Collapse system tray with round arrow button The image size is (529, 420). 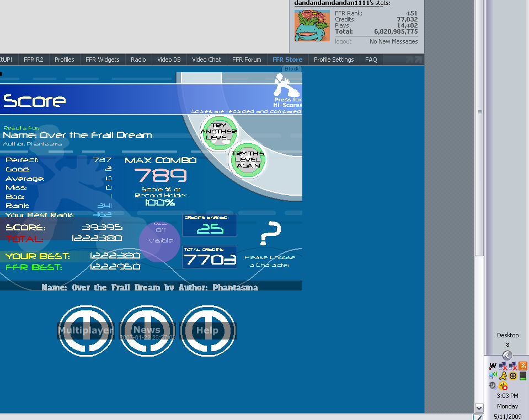tap(507, 356)
